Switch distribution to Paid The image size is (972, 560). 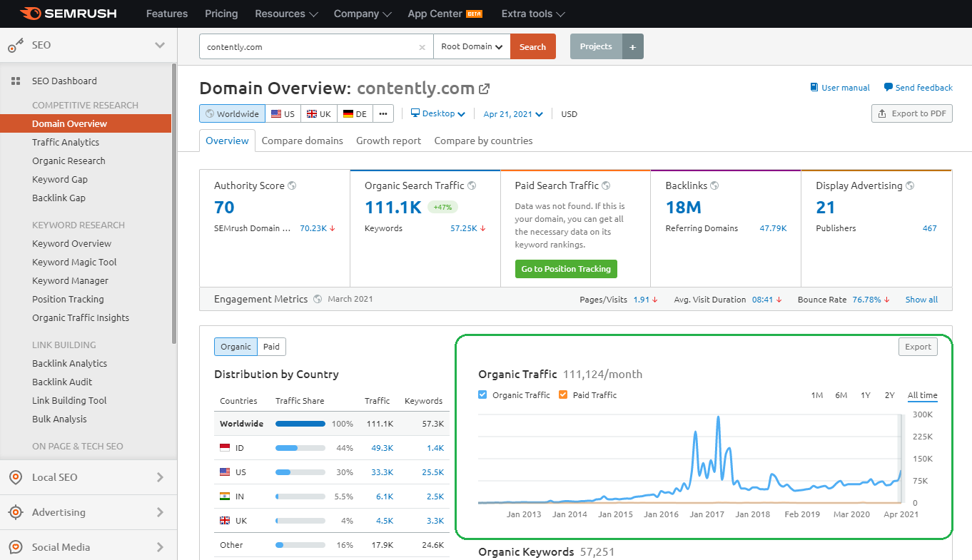[271, 347]
